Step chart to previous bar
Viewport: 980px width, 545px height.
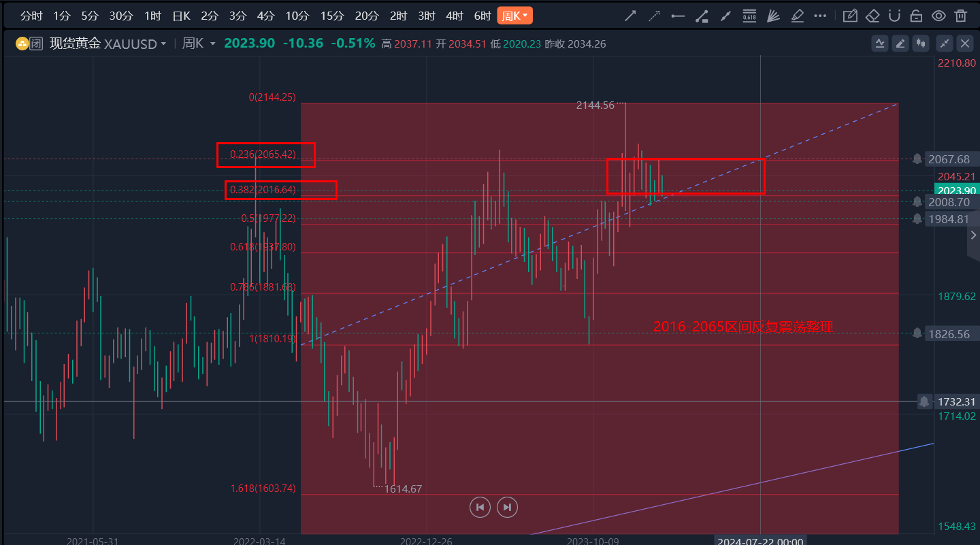480,506
